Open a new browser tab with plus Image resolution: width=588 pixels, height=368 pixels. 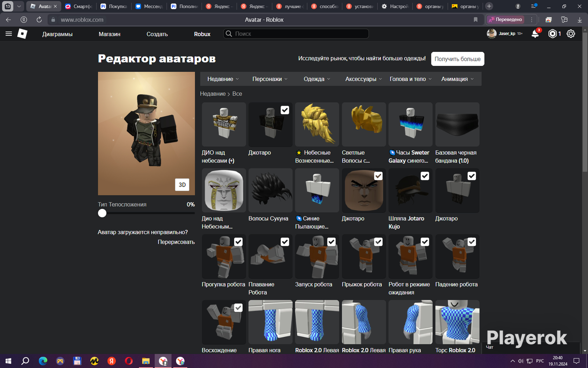[489, 6]
